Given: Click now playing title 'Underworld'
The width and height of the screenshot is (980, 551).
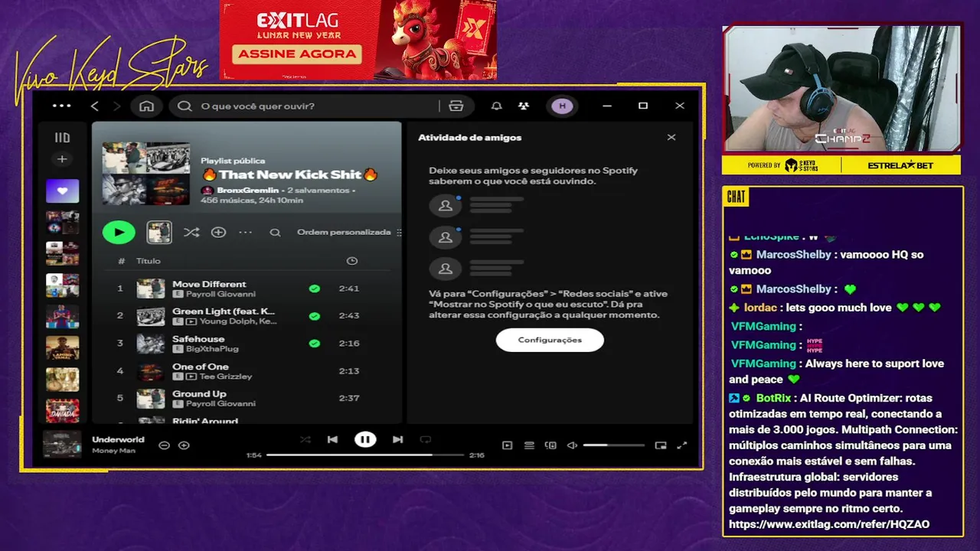Looking at the screenshot, I should click(x=118, y=440).
